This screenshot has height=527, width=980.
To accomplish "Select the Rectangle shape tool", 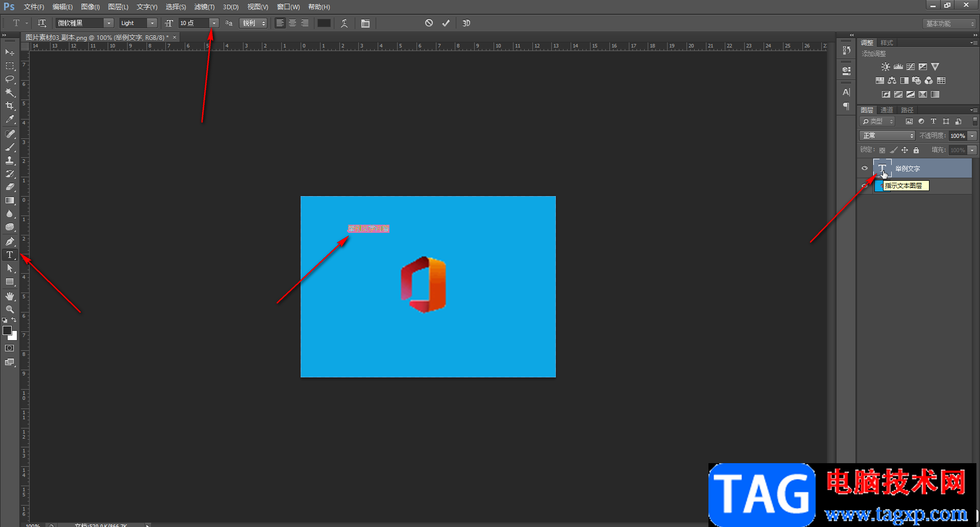I will click(10, 282).
